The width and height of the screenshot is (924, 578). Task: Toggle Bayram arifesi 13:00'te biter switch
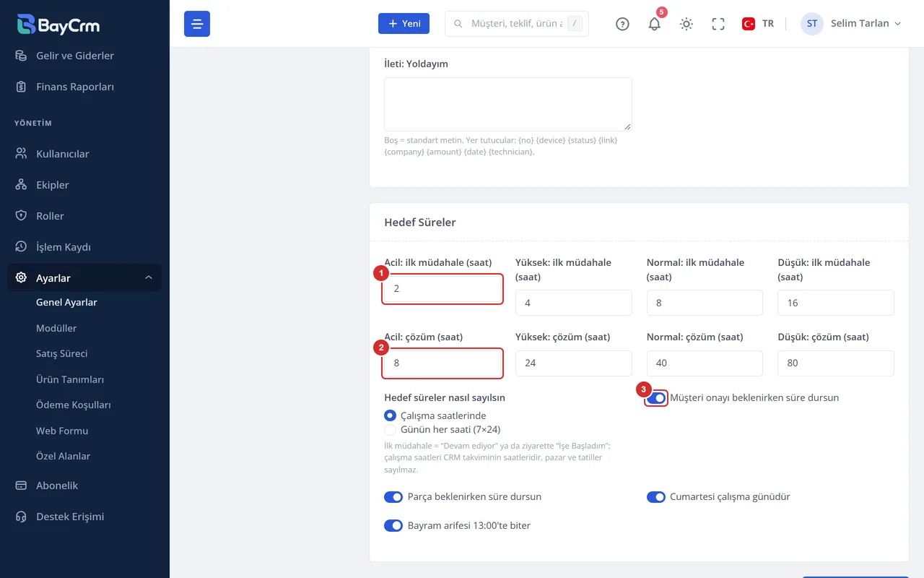[x=393, y=526]
